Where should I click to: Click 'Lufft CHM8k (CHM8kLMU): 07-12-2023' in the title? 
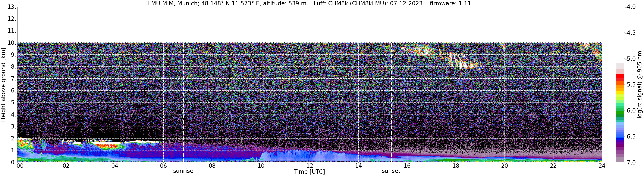tap(368, 3)
